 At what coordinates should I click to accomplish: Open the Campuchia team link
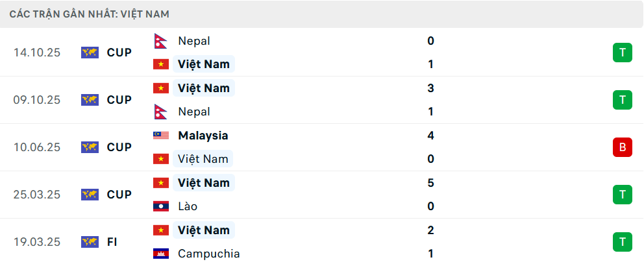click(x=208, y=254)
